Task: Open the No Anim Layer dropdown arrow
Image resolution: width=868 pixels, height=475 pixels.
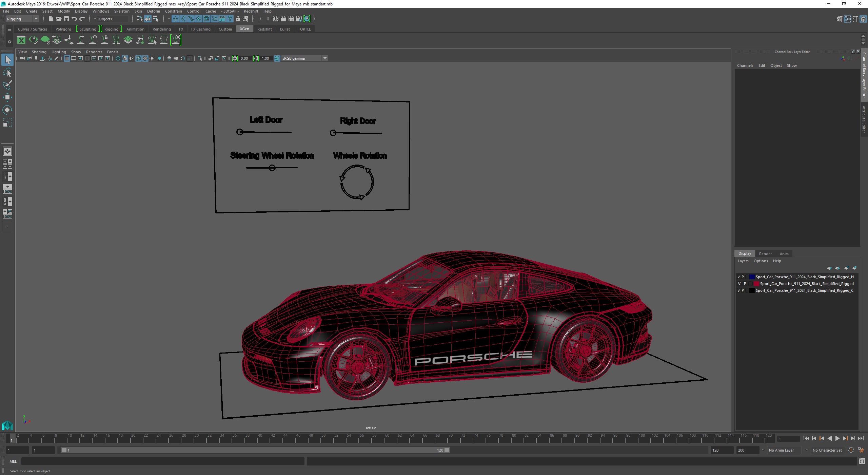Action: pos(763,450)
